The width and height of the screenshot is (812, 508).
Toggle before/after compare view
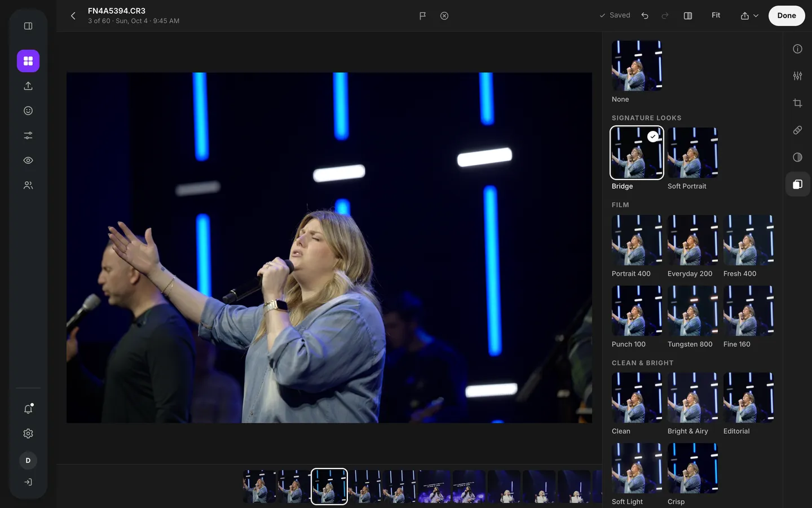tap(688, 16)
